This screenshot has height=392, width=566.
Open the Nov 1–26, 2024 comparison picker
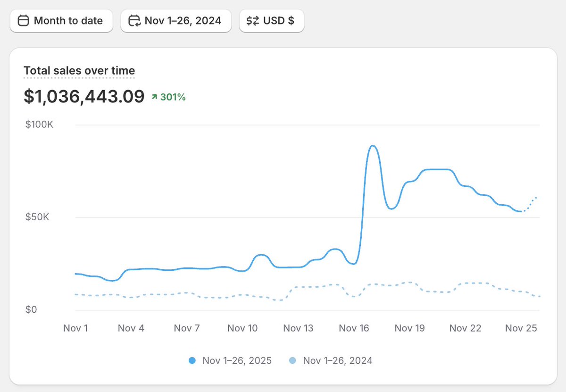176,21
